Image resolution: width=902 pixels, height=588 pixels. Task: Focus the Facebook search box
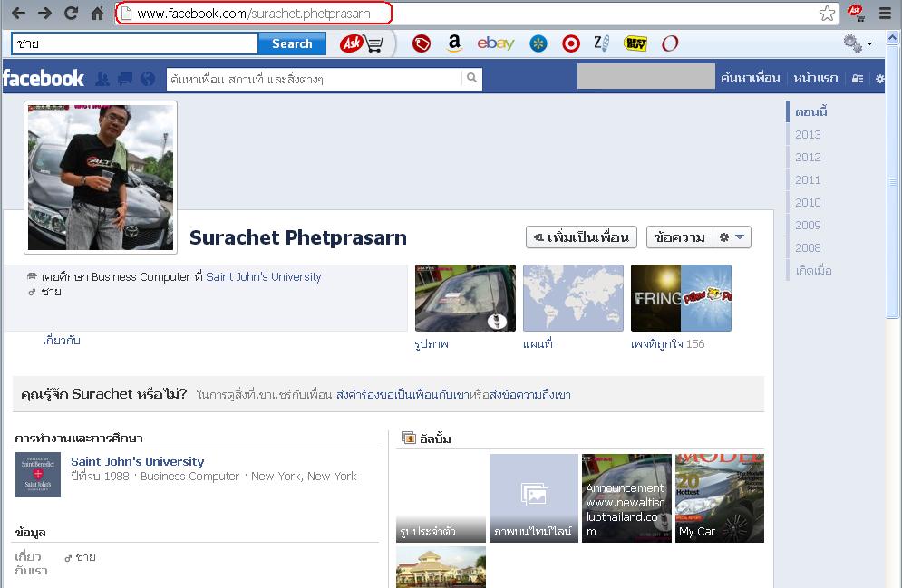click(315, 79)
